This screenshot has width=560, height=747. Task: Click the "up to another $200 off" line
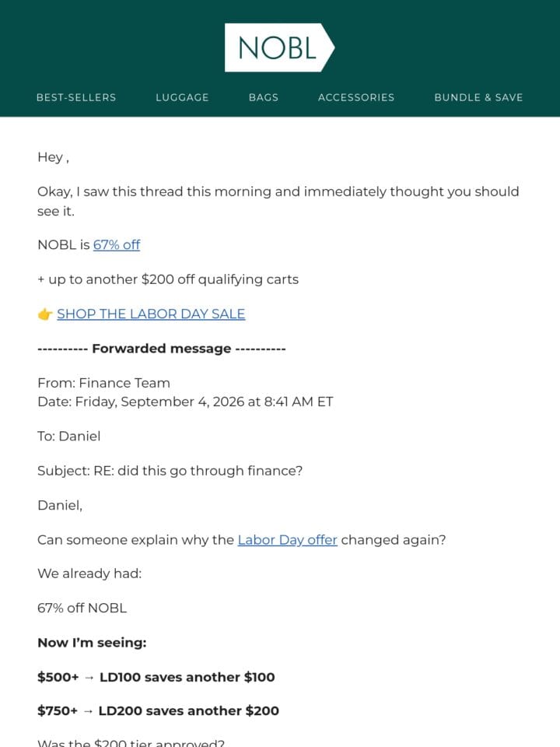[168, 279]
